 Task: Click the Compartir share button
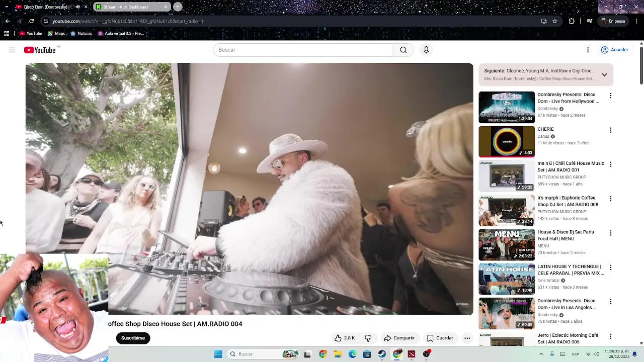pos(399,338)
